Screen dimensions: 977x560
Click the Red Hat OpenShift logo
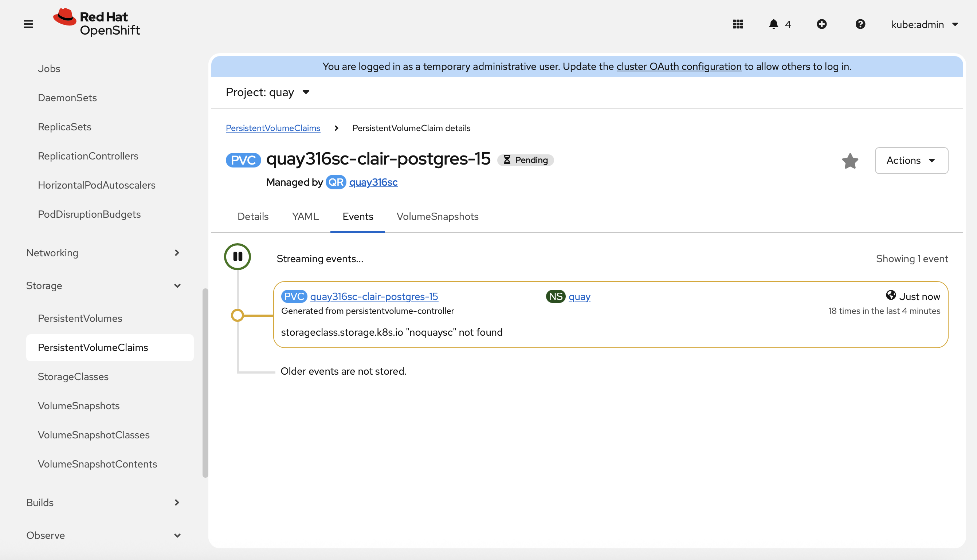(x=97, y=22)
